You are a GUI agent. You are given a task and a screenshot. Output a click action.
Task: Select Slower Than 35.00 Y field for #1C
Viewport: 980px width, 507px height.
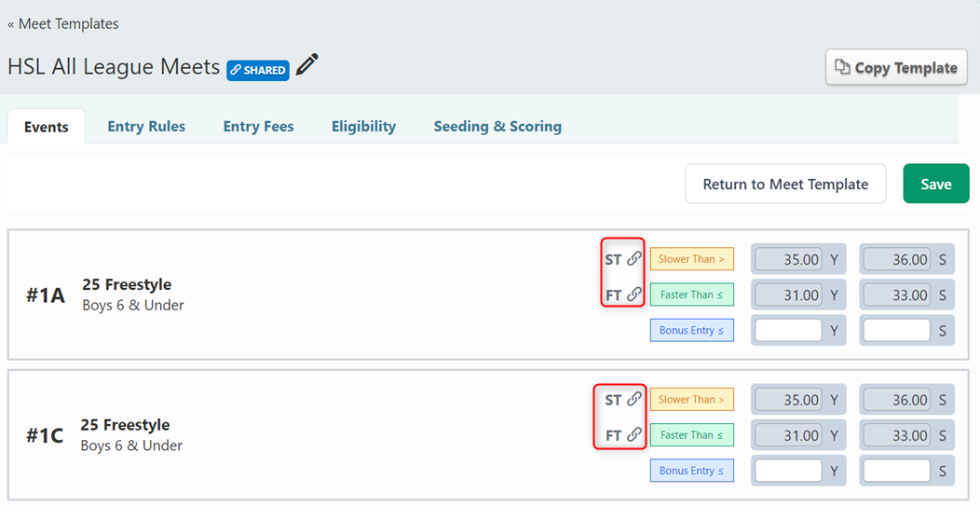coord(788,400)
